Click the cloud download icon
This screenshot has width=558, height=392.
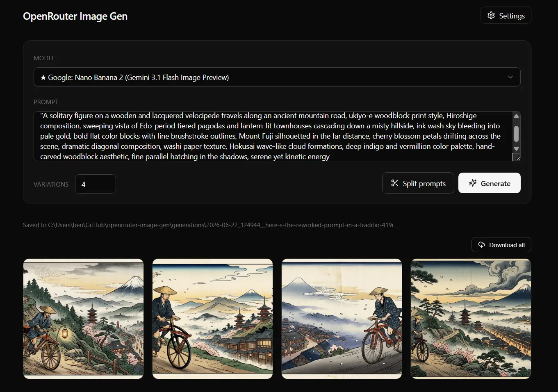tap(482, 245)
